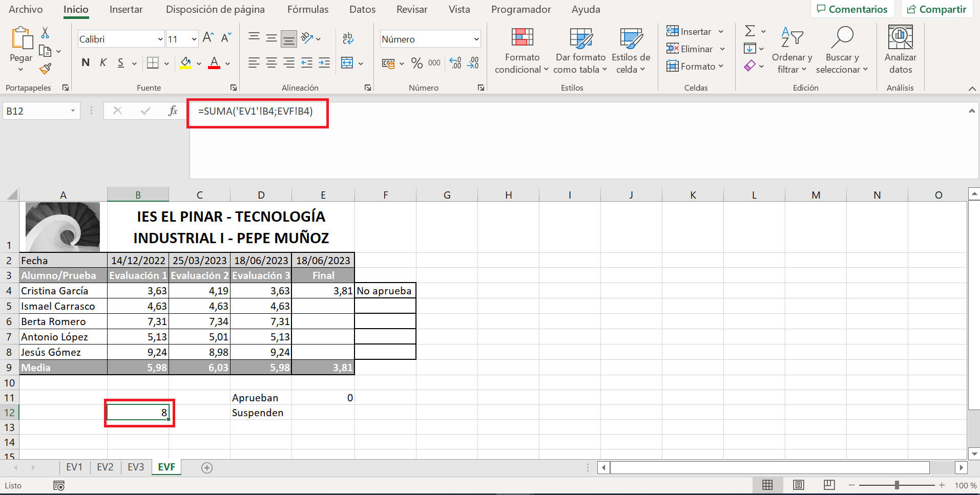Click accounting number format icon
980x495 pixels.
click(388, 63)
